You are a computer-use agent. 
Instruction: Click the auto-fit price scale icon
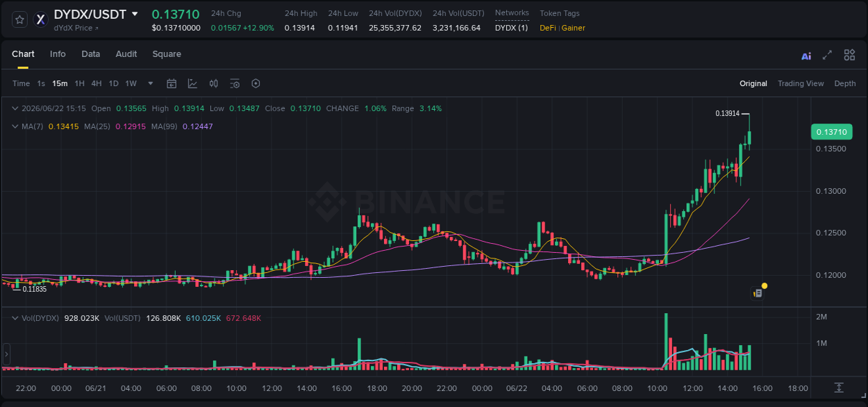tap(839, 387)
